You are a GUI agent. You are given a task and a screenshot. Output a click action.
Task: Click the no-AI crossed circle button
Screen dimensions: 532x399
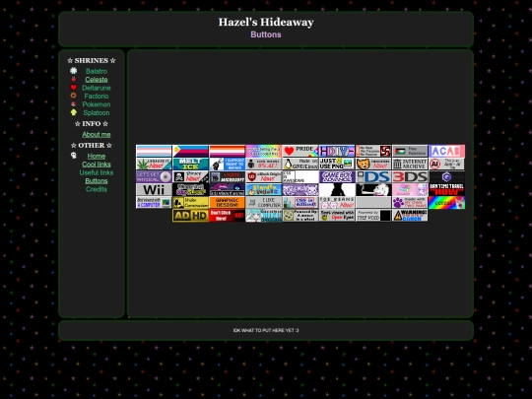447,164
